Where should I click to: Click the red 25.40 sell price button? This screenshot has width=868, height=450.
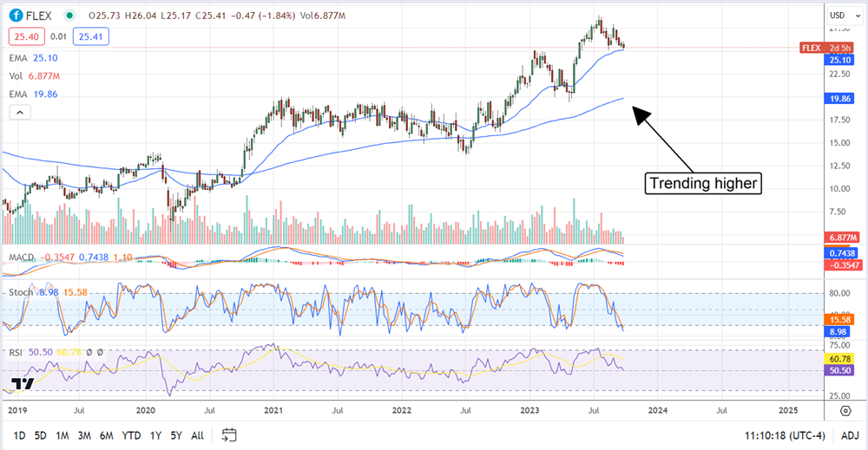coord(23,36)
